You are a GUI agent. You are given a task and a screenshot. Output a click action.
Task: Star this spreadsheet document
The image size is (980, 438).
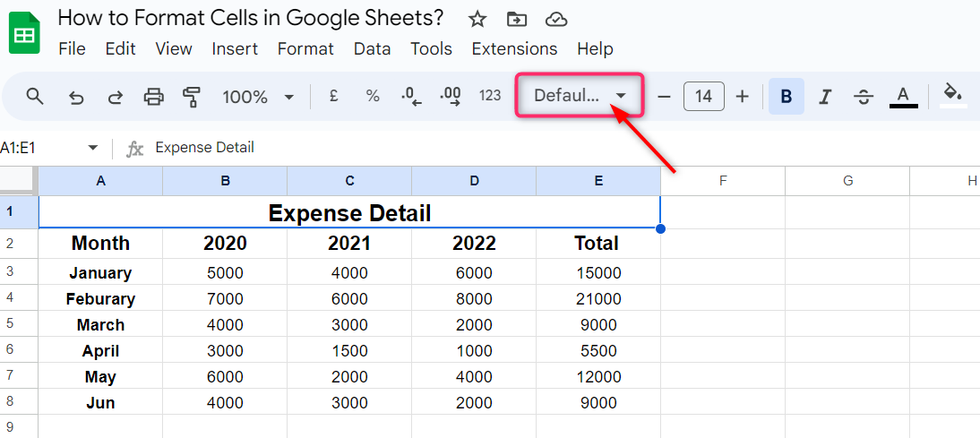(477, 20)
